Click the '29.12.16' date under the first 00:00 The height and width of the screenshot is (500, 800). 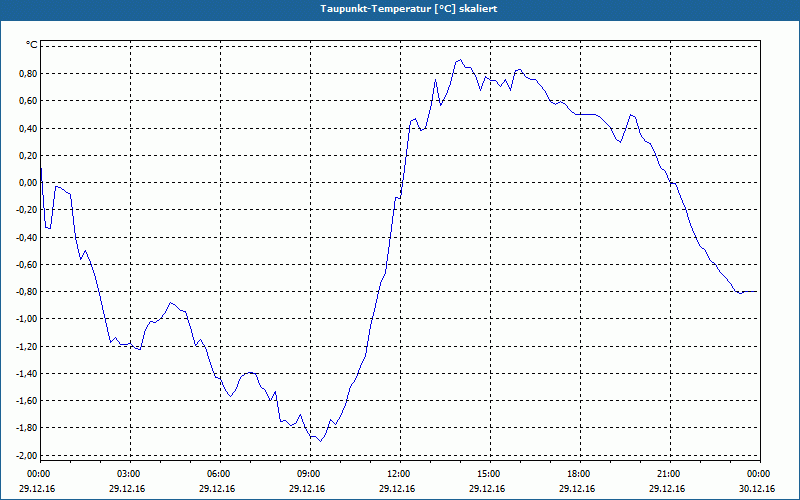(x=37, y=489)
